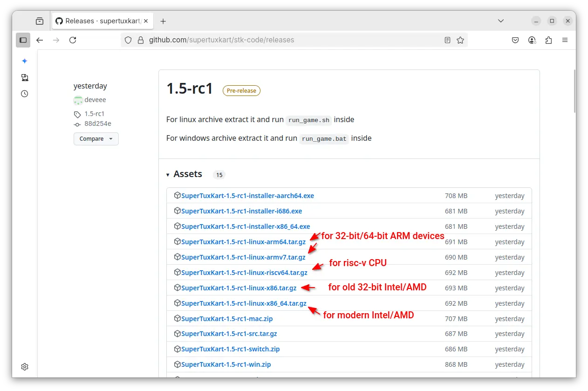The height and width of the screenshot is (391, 588).
Task: Download SuperTuxKart-1.5-rc1-linux-riscv64.tar.gz
Action: click(244, 273)
